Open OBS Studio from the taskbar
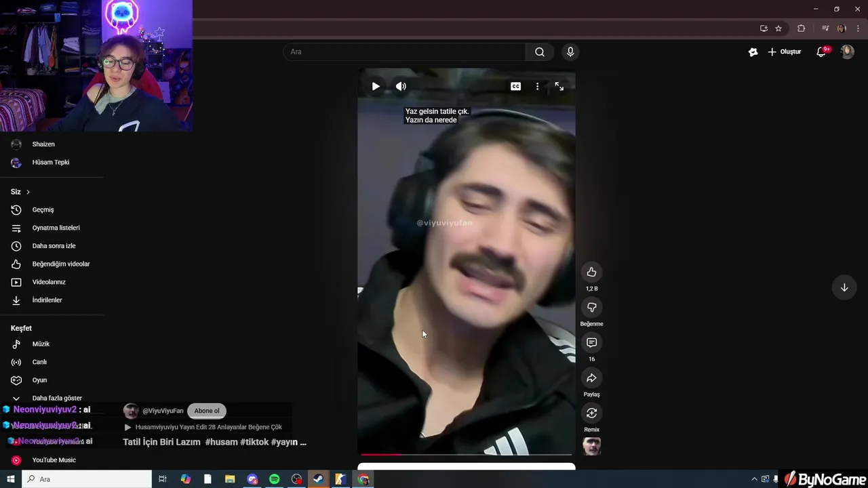Screen dimensions: 868x488 click(296, 479)
